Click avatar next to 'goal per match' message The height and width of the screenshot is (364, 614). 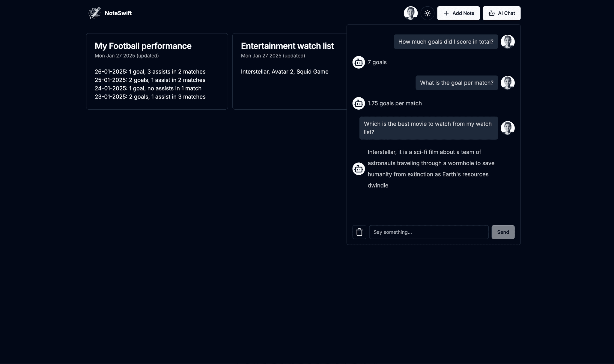[x=508, y=83]
